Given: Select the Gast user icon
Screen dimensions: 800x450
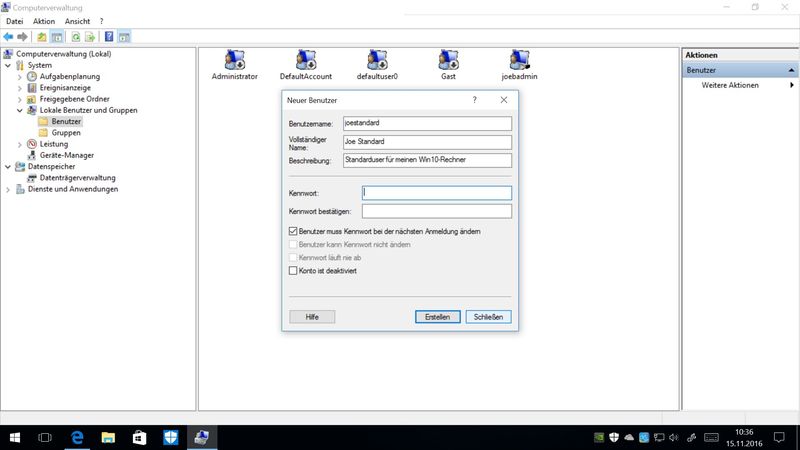Looking at the screenshot, I should [x=448, y=65].
